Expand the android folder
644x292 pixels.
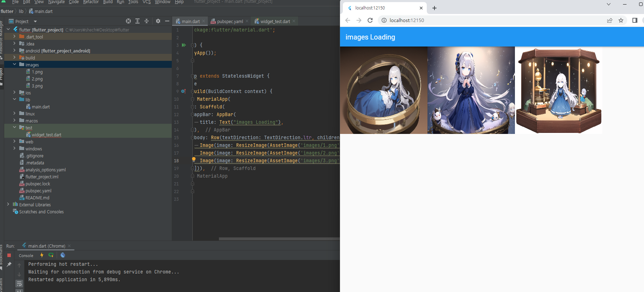pos(14,50)
